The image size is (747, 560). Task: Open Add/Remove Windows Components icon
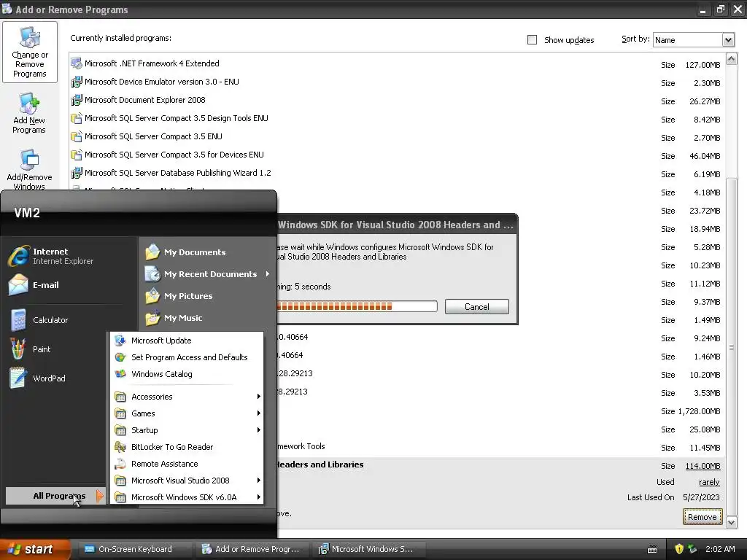[x=29, y=169]
